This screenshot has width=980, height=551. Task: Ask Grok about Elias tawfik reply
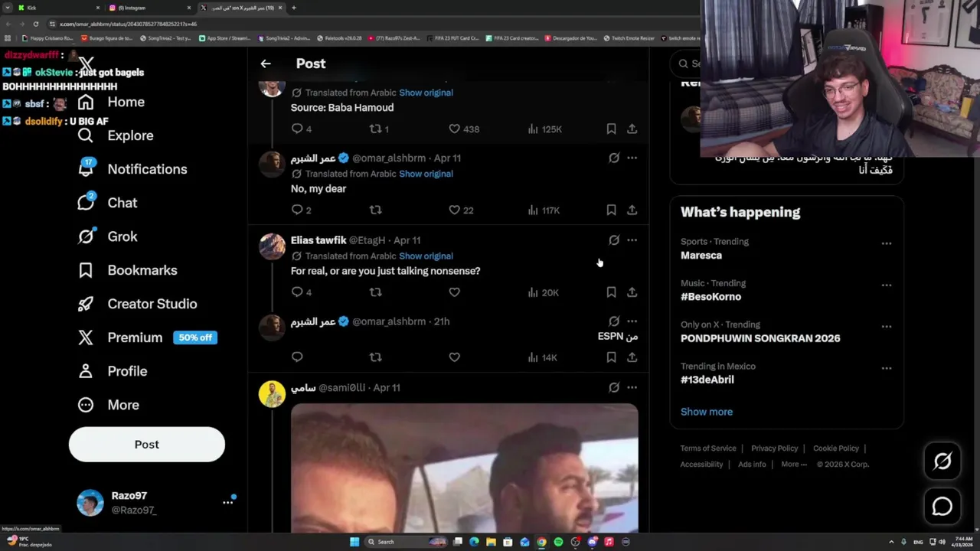point(614,240)
